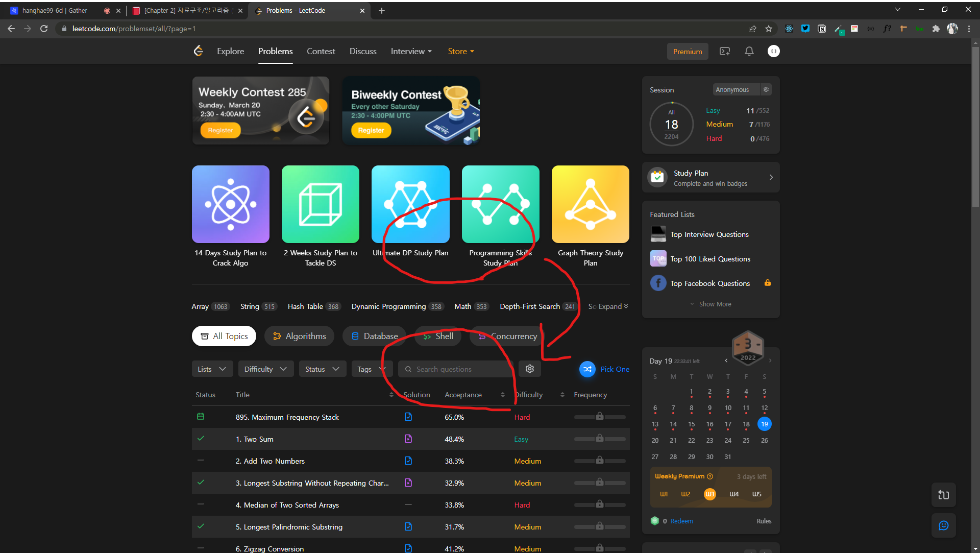Open session settings gear icon
Viewport: 980px width, 553px height.
click(x=766, y=89)
